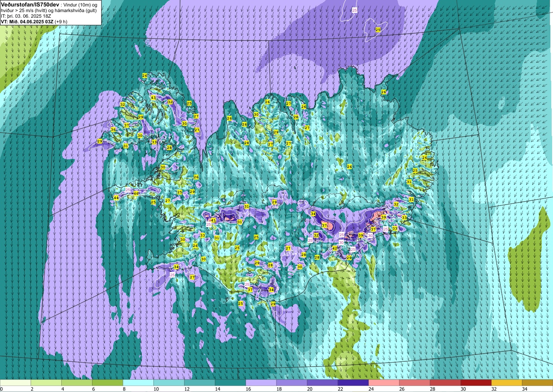Screen dimensions: 553x392
Task: Click the legend scale number 30
Action: [x=463, y=389]
